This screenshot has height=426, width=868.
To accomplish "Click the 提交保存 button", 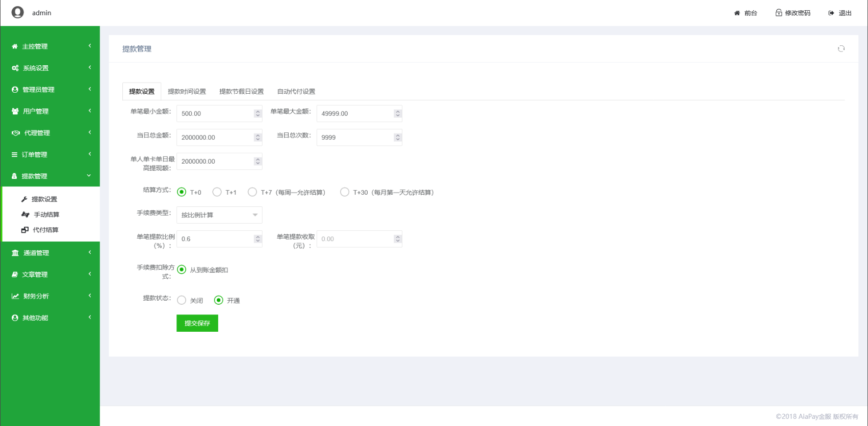I will [x=197, y=323].
